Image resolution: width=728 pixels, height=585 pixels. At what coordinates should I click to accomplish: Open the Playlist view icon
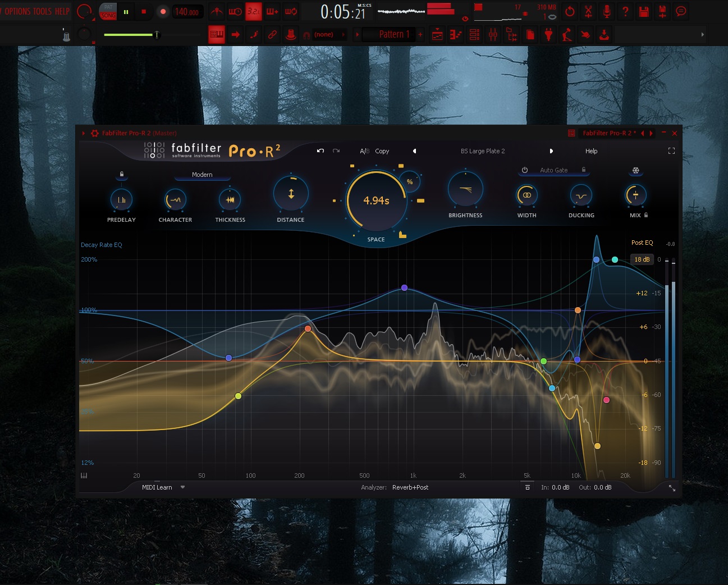pos(437,35)
